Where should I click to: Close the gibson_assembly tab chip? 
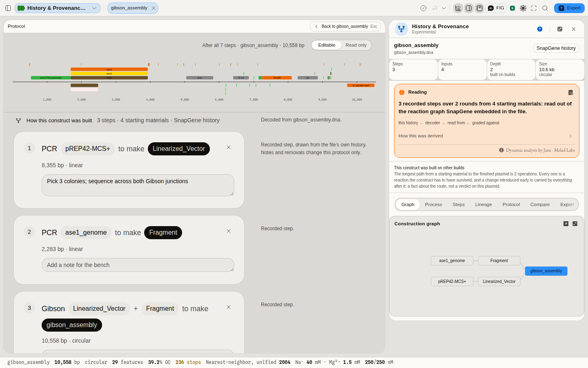click(154, 8)
